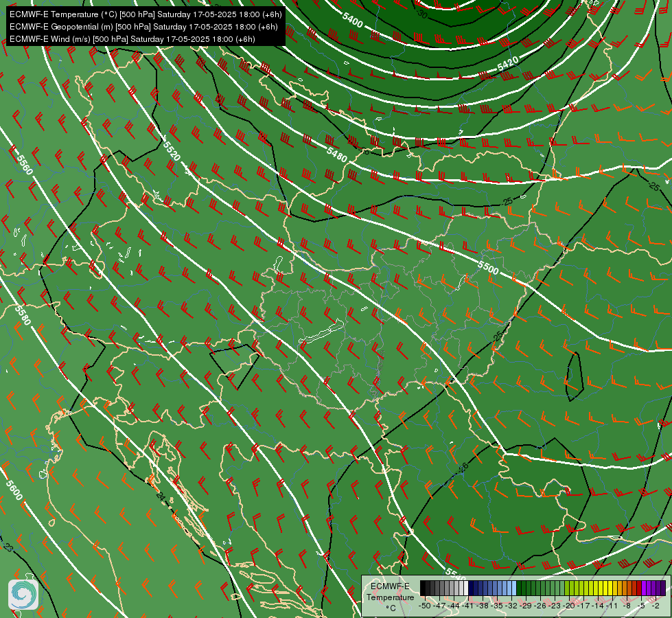Click the -14 legend scale value
Image resolution: width=672 pixels, height=618 pixels.
pos(597,606)
